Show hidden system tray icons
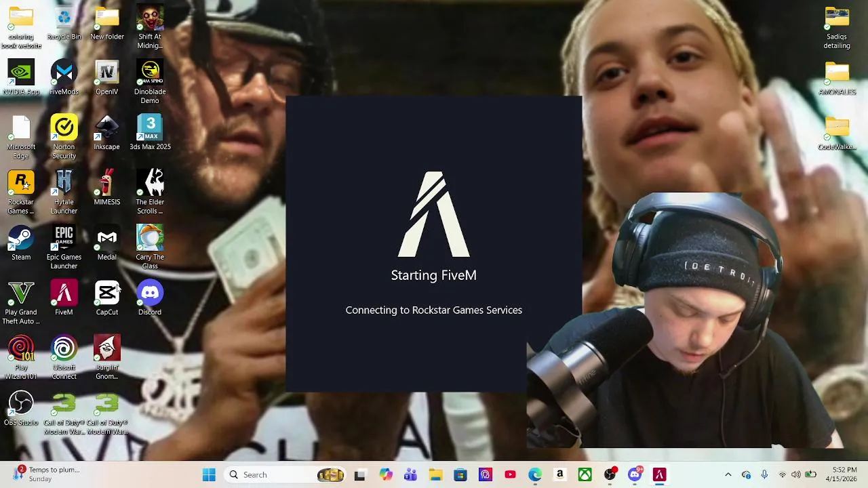This screenshot has height=488, width=868. tap(728, 474)
